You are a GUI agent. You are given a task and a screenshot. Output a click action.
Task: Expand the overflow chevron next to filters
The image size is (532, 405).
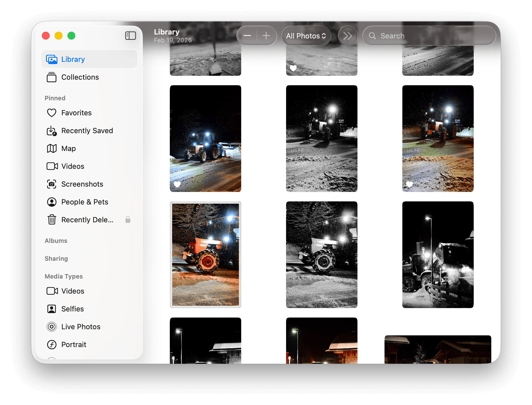pyautogui.click(x=347, y=36)
